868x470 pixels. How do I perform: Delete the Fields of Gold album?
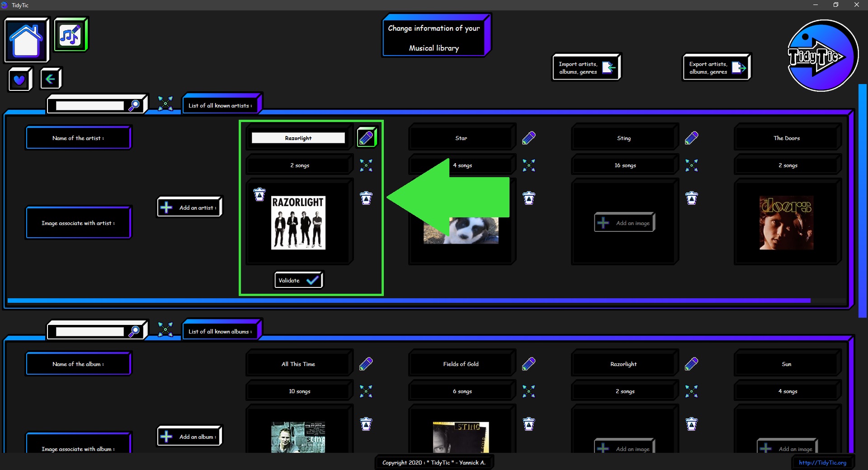click(528, 424)
